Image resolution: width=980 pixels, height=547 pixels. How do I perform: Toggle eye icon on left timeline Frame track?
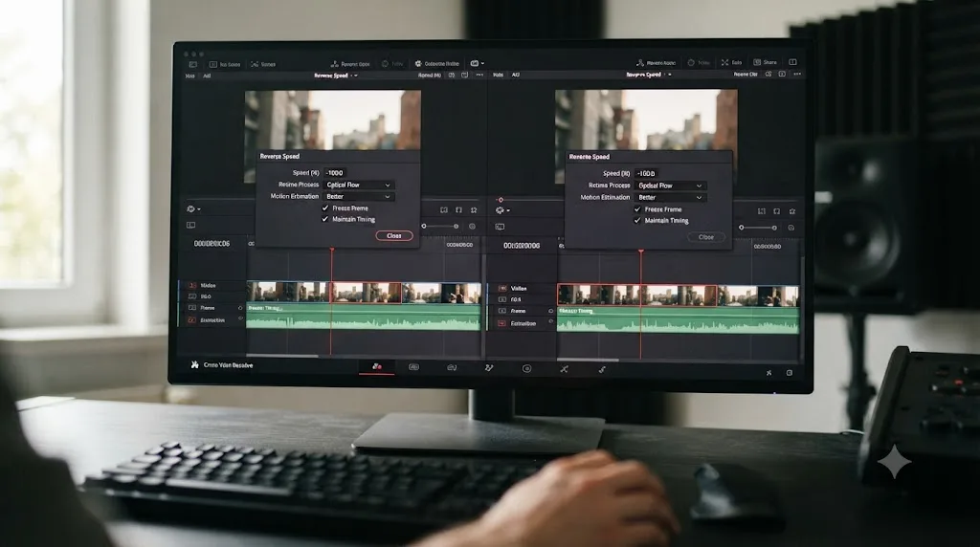[x=240, y=308]
